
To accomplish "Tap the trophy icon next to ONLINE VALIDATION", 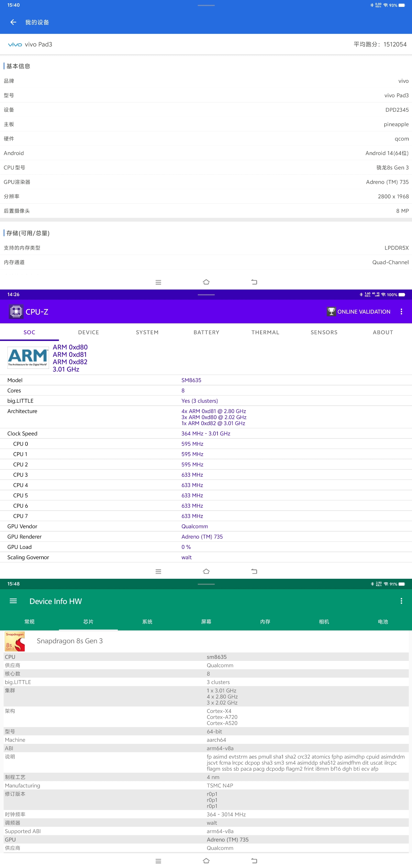I will click(331, 311).
